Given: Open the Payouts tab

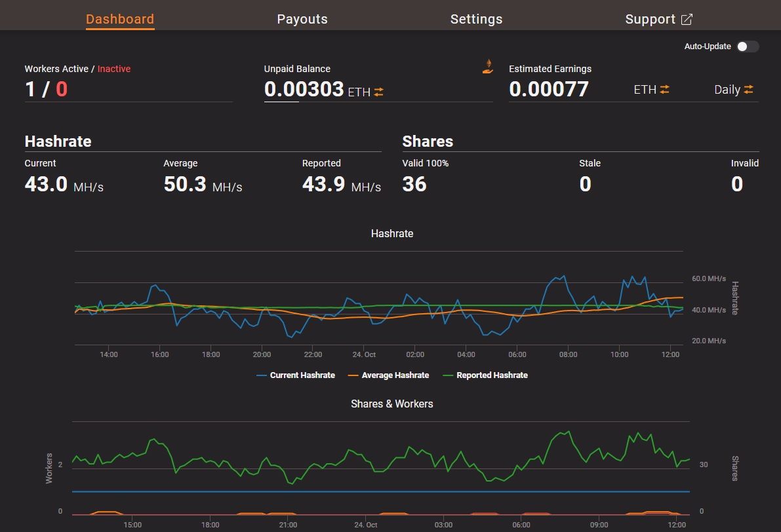Looking at the screenshot, I should click(302, 19).
